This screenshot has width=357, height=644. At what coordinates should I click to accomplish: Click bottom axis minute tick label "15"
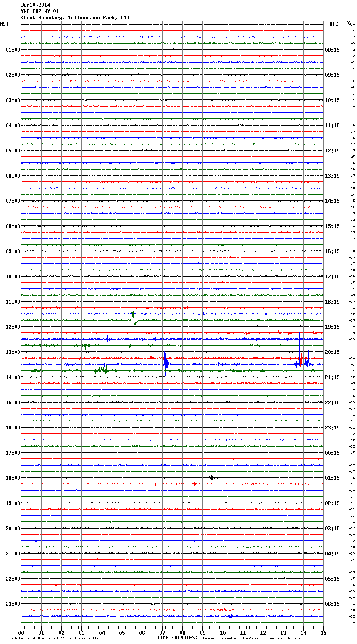(323, 633)
